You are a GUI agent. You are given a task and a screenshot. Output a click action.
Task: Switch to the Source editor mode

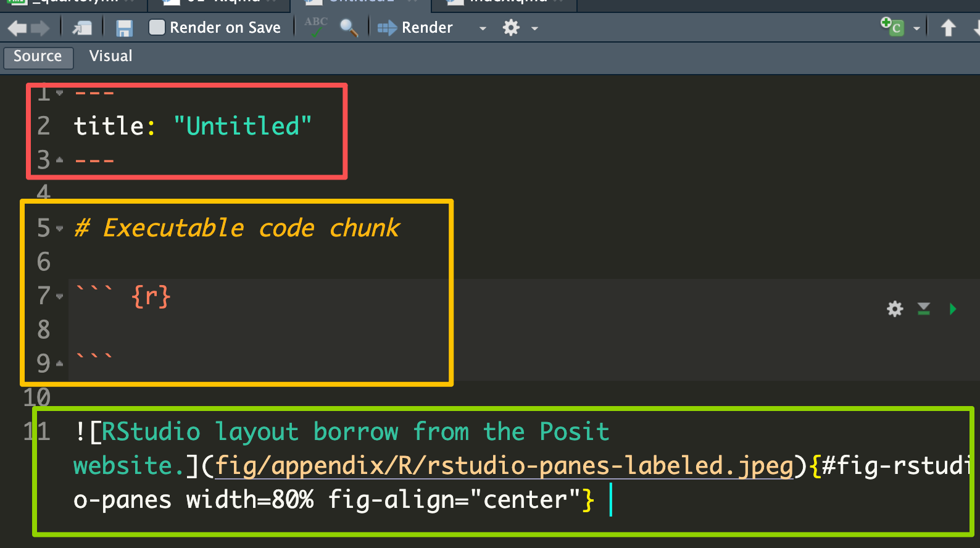pyautogui.click(x=38, y=57)
